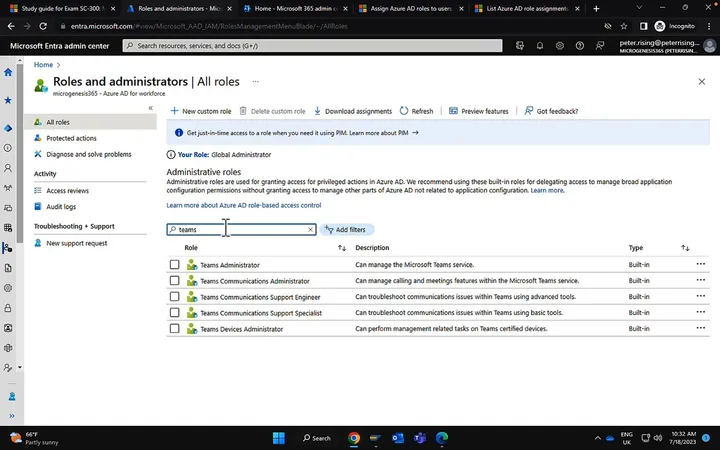Image resolution: width=720 pixels, height=450 pixels.
Task: Select All roles menu item
Action: click(90, 122)
